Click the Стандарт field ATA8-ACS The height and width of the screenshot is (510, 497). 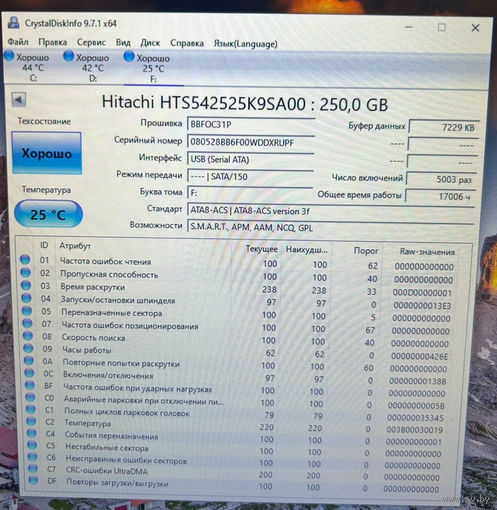[x=331, y=211]
